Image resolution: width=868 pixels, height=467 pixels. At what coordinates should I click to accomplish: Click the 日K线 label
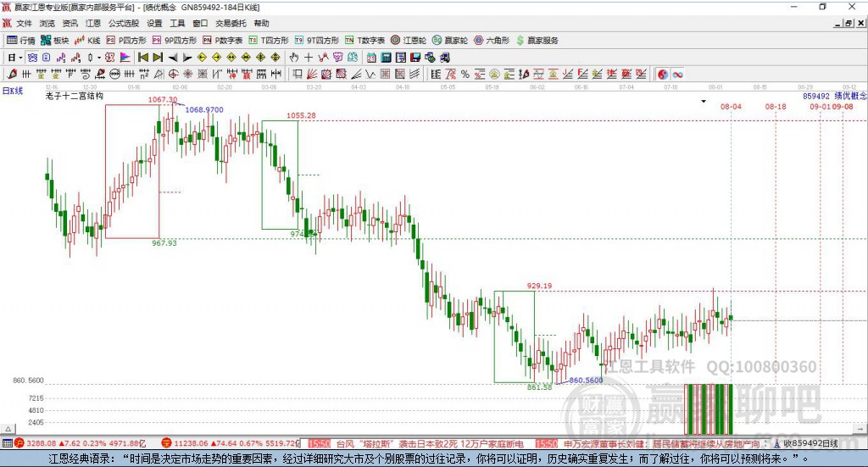[13, 91]
